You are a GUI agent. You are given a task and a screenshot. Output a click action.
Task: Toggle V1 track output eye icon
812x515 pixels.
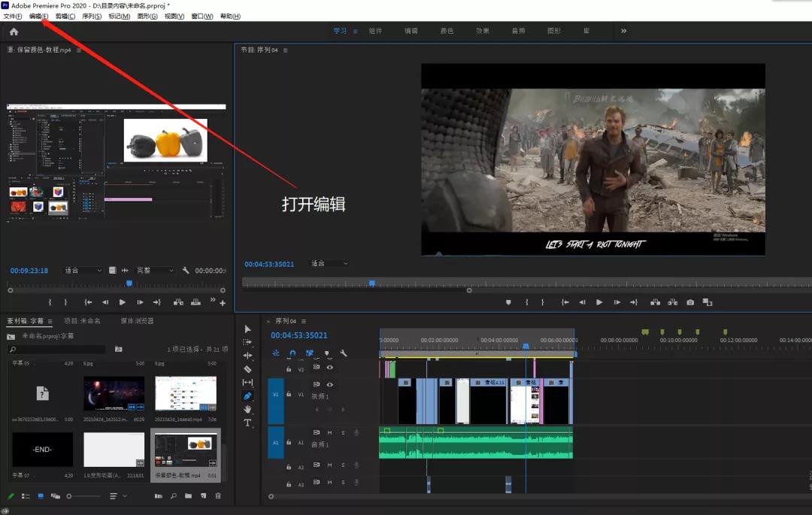coord(329,384)
